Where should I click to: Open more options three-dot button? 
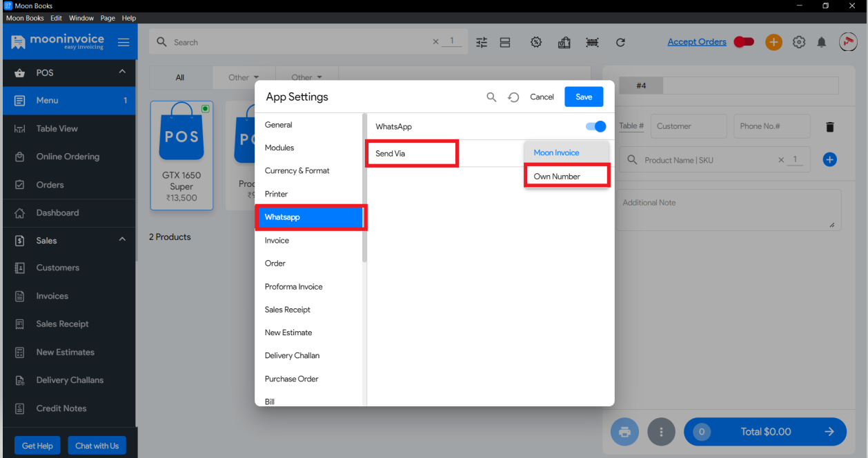click(x=662, y=432)
